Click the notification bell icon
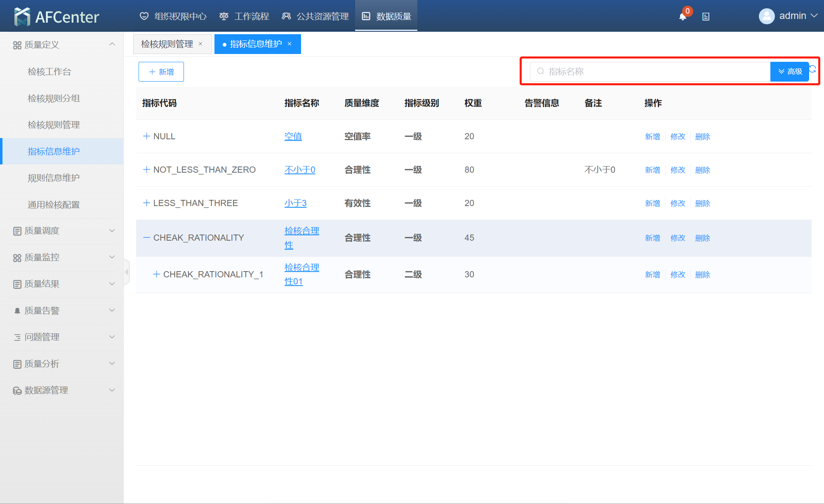 point(683,16)
